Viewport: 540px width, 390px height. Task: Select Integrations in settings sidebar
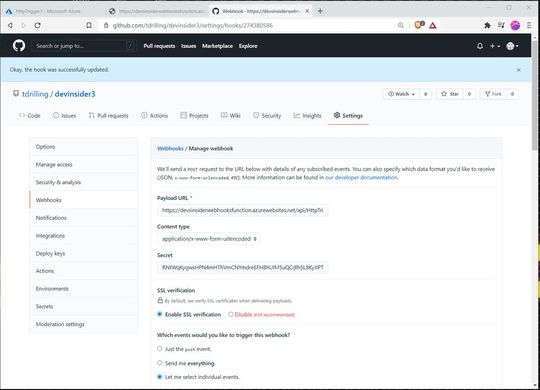pyautogui.click(x=84, y=236)
